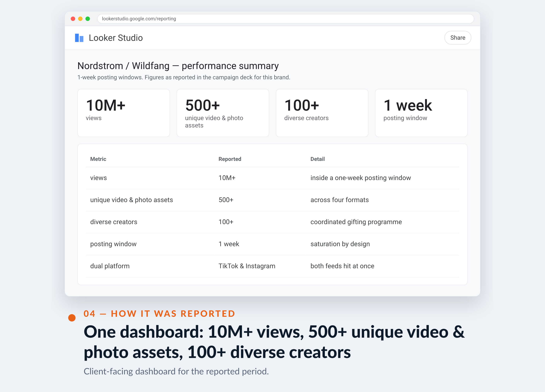545x392 pixels.
Task: Click the Looker Studio logo icon
Action: (x=79, y=38)
